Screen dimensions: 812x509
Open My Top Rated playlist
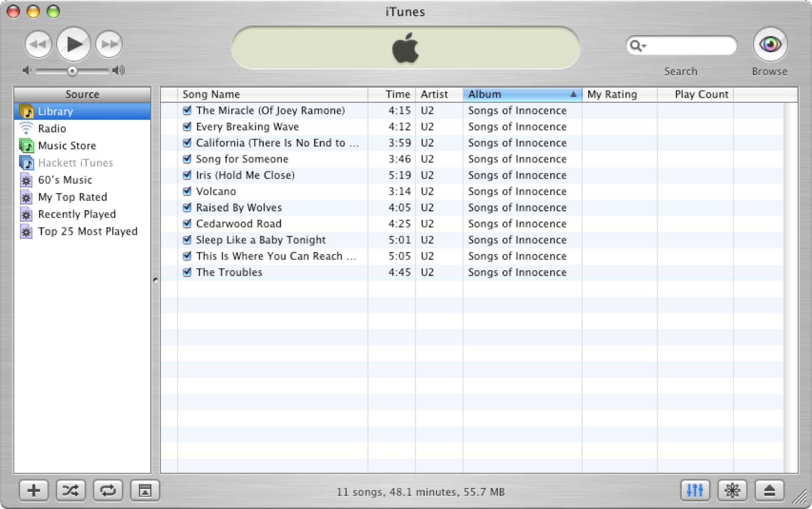(x=82, y=197)
